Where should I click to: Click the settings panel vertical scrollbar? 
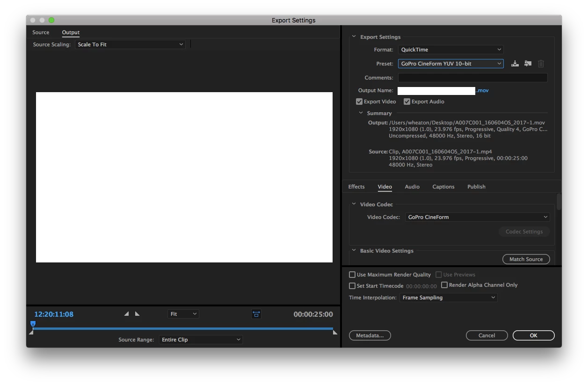[559, 202]
